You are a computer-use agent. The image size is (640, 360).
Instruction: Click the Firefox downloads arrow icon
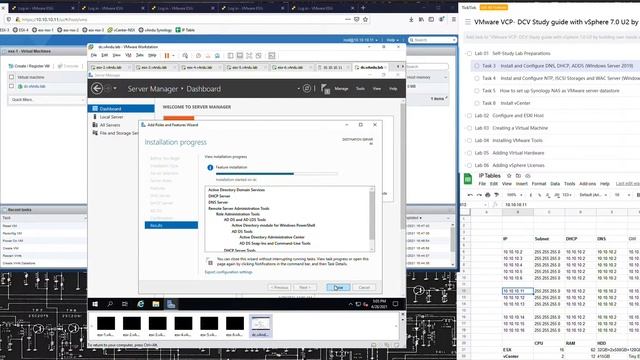point(411,19)
